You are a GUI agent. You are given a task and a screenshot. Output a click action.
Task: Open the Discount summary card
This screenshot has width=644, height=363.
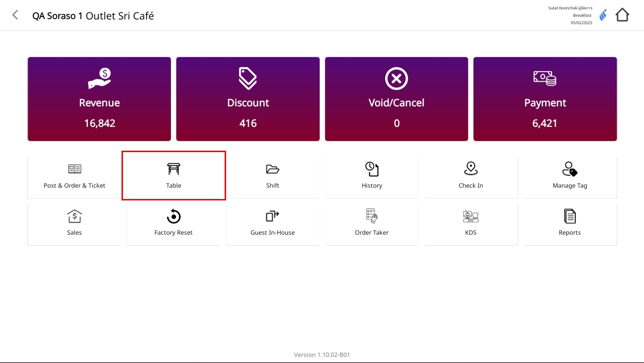(248, 99)
